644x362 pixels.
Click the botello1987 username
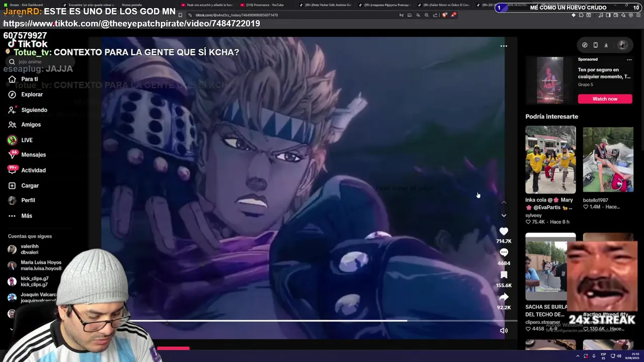596,200
